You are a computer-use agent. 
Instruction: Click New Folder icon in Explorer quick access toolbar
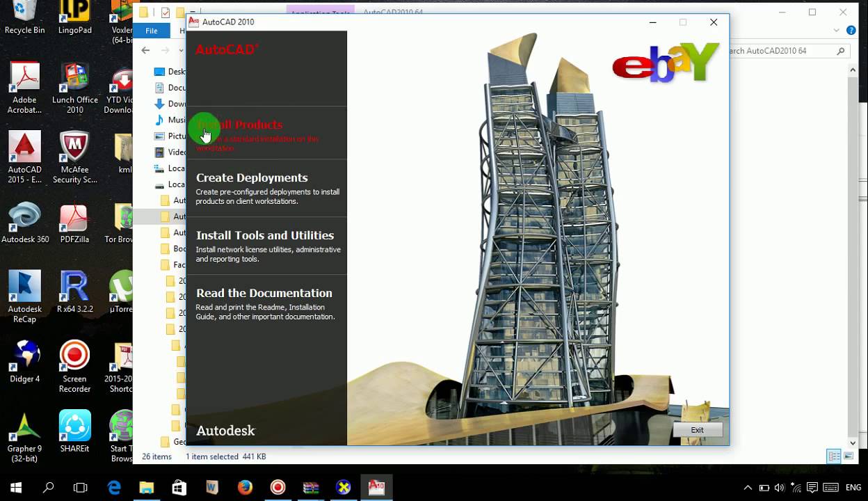(x=180, y=13)
